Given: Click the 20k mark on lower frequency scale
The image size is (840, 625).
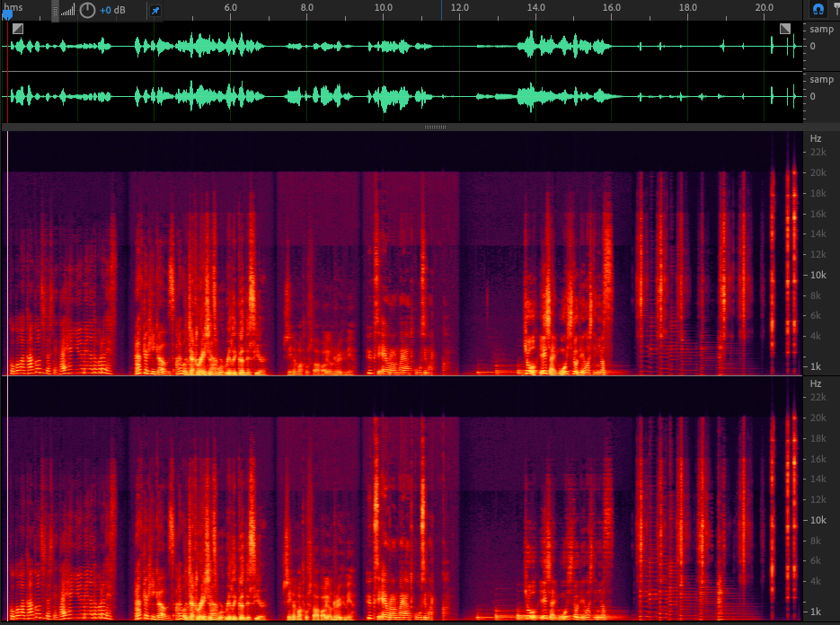Looking at the screenshot, I should click(x=818, y=418).
